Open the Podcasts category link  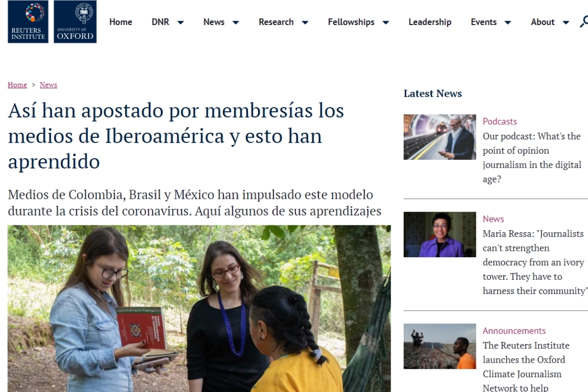(500, 122)
